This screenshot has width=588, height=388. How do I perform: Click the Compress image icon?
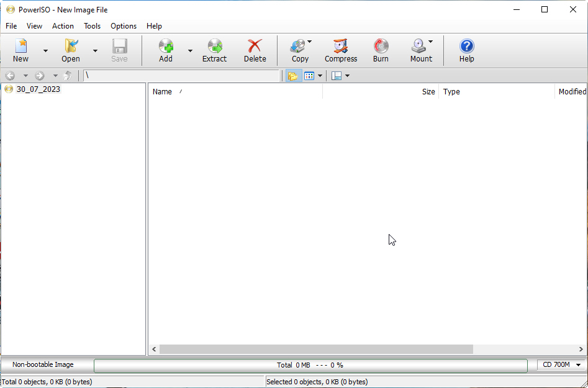341,46
